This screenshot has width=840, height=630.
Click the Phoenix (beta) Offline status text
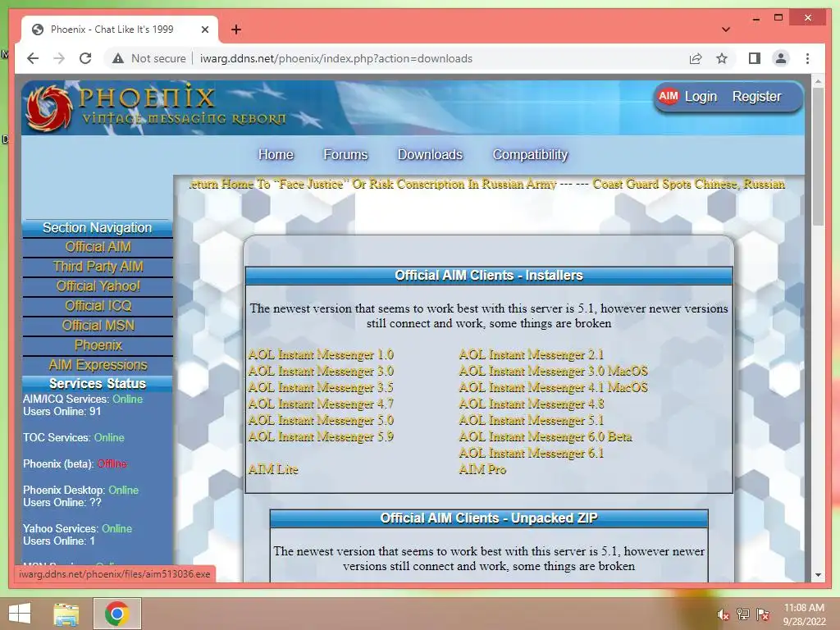tap(75, 464)
